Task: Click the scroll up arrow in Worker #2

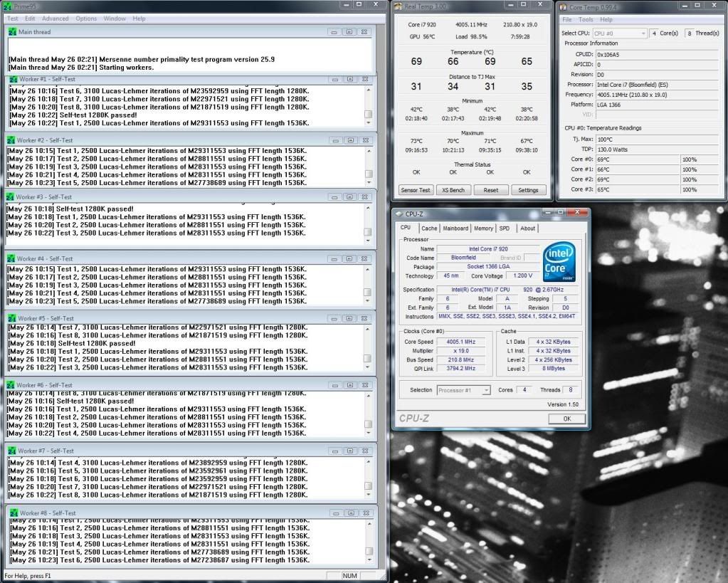Action: click(x=369, y=150)
